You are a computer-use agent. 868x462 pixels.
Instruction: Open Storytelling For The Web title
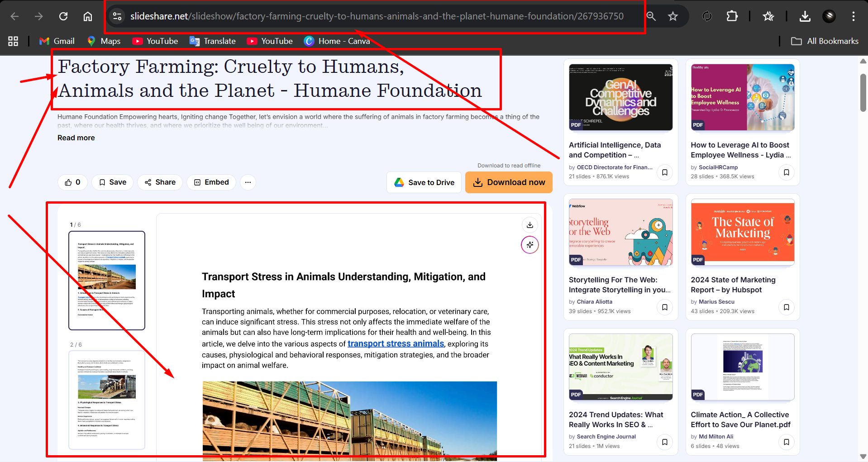click(620, 285)
